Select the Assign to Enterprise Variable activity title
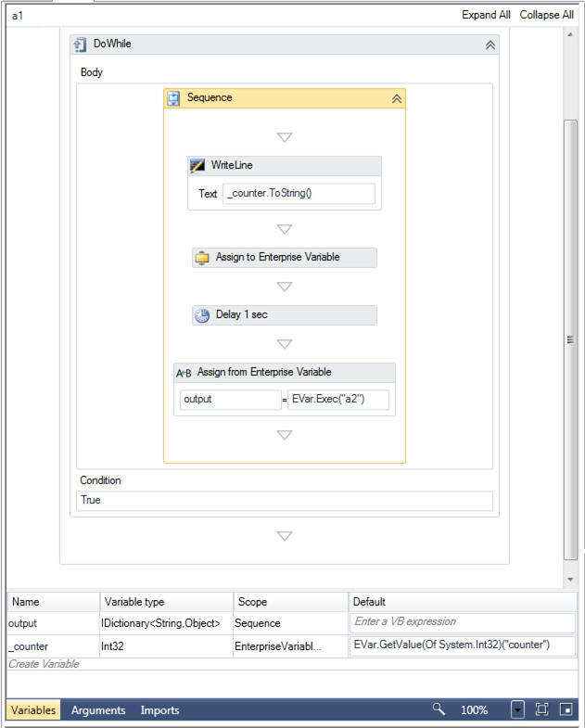Screen dimensions: 585x728 (x=277, y=257)
